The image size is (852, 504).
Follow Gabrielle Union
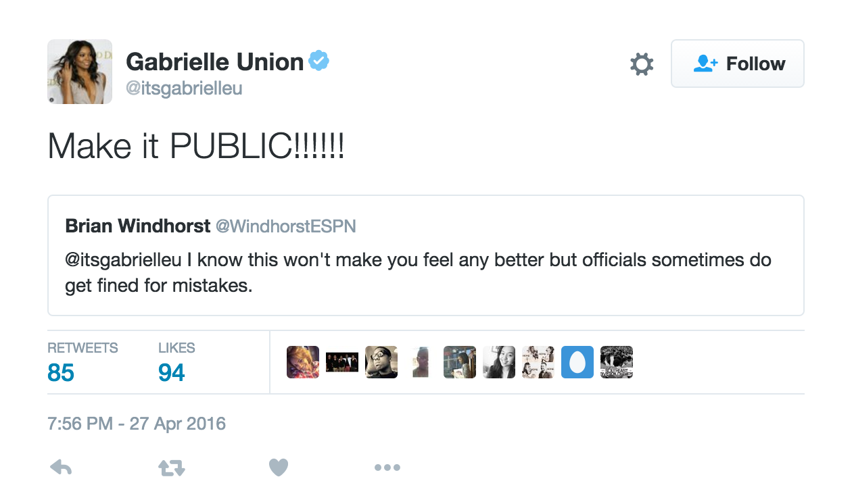pos(737,64)
